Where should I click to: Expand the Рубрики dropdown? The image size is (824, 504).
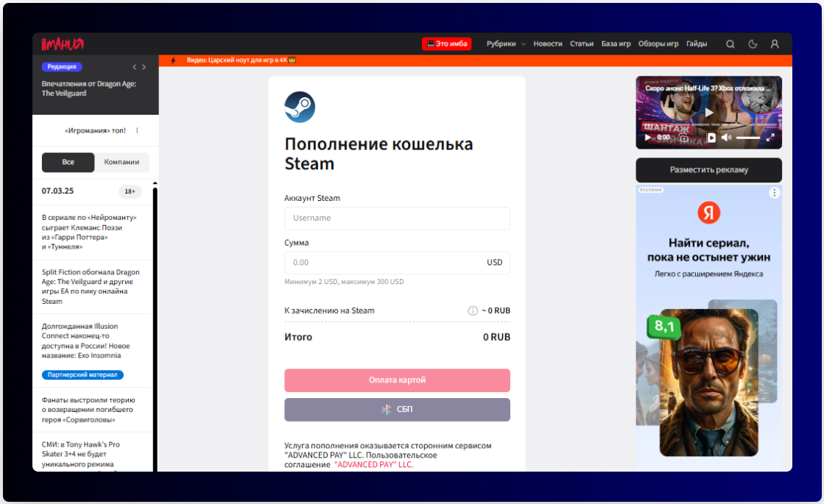coord(505,43)
